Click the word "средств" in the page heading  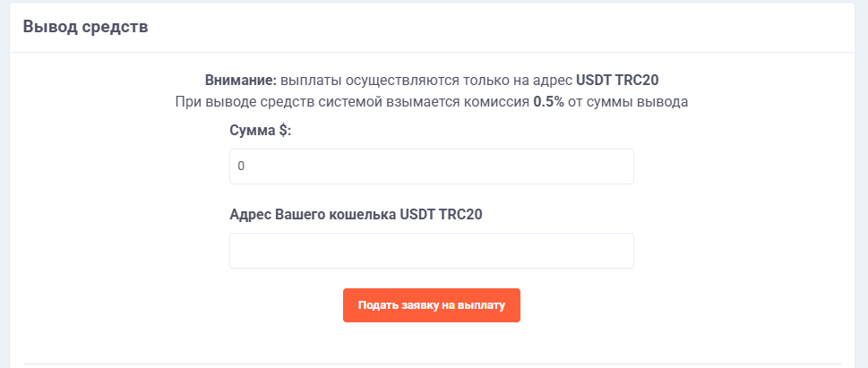tap(115, 26)
